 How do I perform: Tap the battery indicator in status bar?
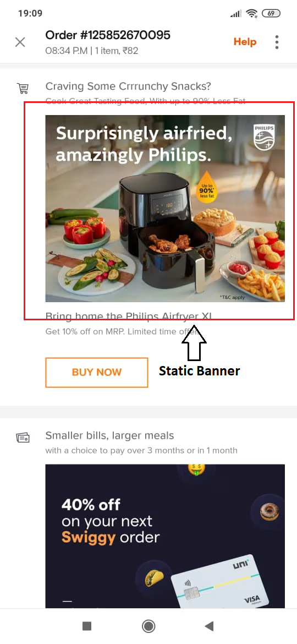pos(271,14)
